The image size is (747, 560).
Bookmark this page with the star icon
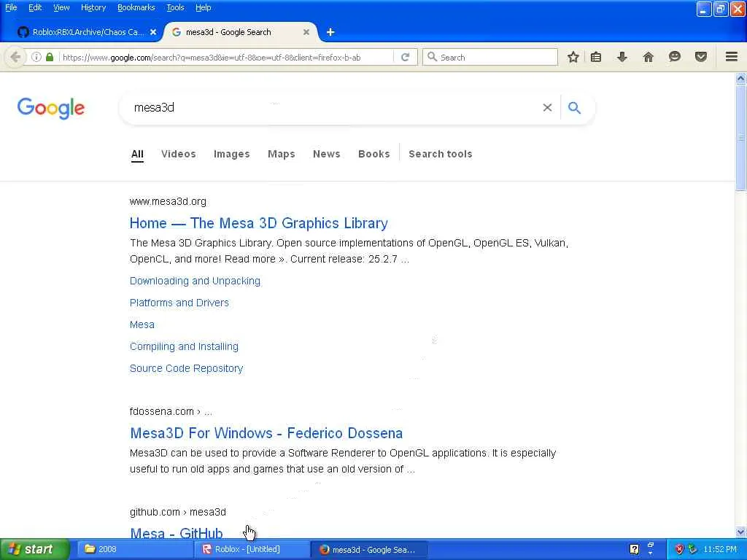[573, 57]
